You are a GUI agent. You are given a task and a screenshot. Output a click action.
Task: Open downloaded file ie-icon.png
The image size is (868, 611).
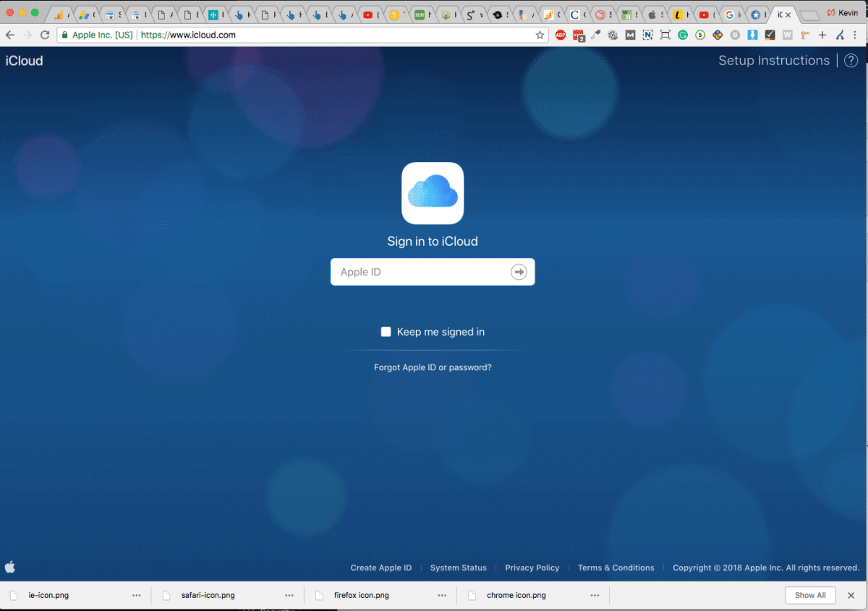tap(48, 595)
